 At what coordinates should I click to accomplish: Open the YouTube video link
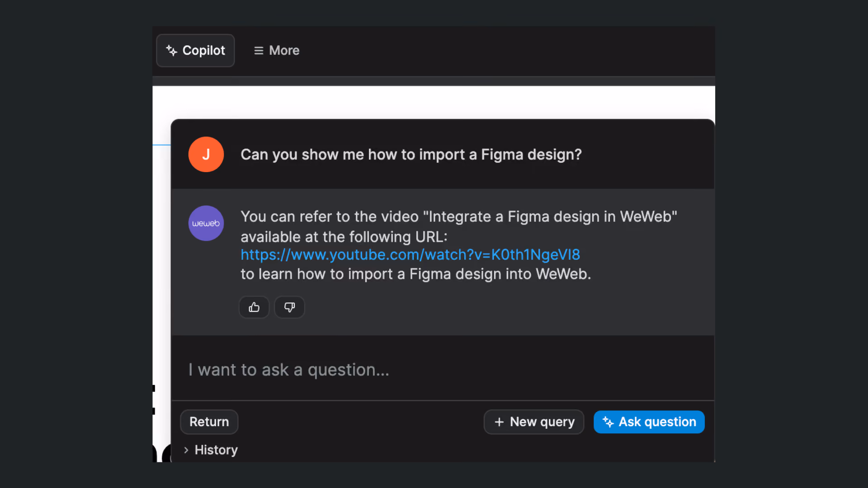coord(410,255)
